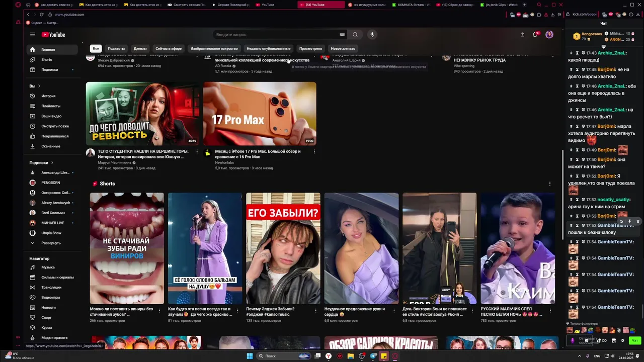
Task: Click the YouTube logo
Action: click(53, 35)
